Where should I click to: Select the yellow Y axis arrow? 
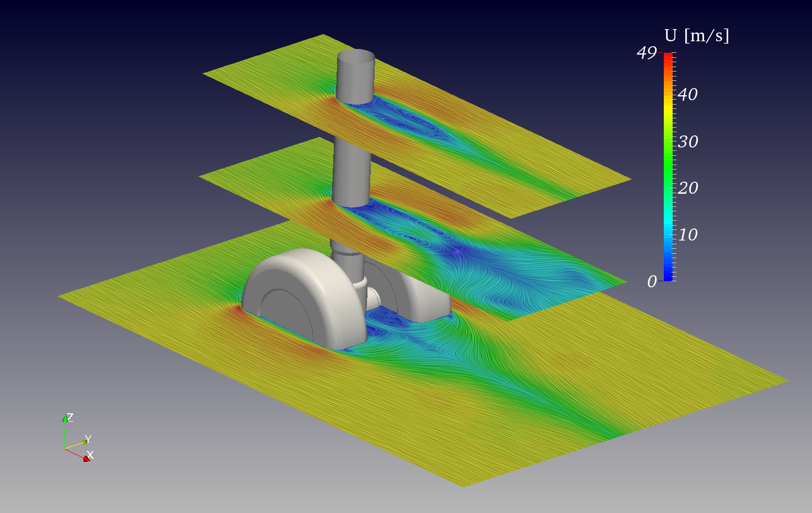(84, 440)
